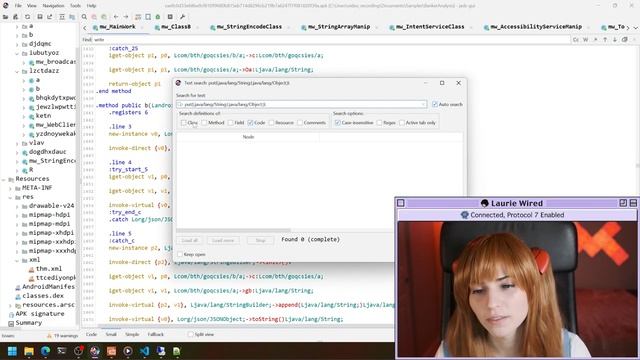This screenshot has width=640, height=360.
Task: Click the quark engine toolbar icon
Action: pyautogui.click(x=148, y=17)
